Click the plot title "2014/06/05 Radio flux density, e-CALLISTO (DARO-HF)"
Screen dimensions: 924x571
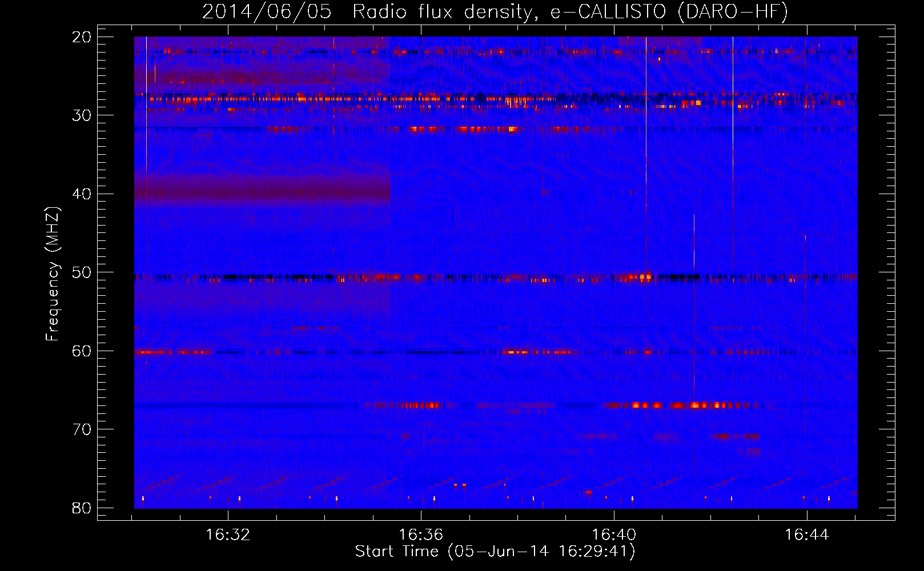(495, 11)
